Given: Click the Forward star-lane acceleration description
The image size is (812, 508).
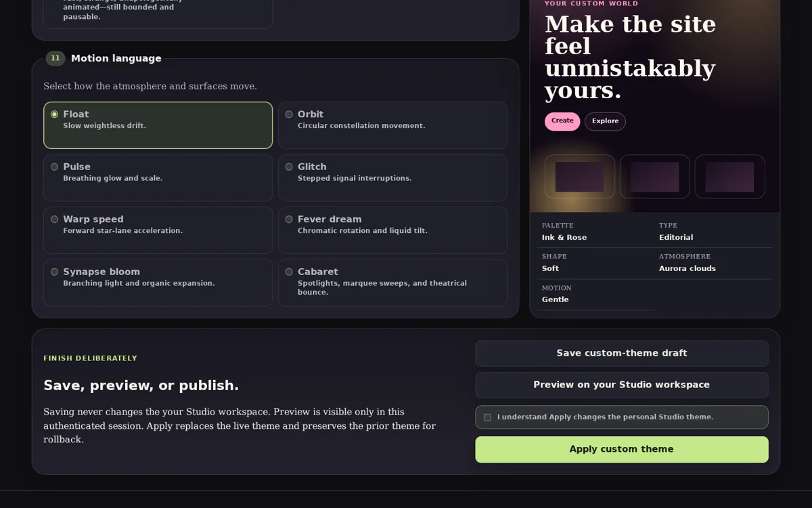Looking at the screenshot, I should [123, 231].
